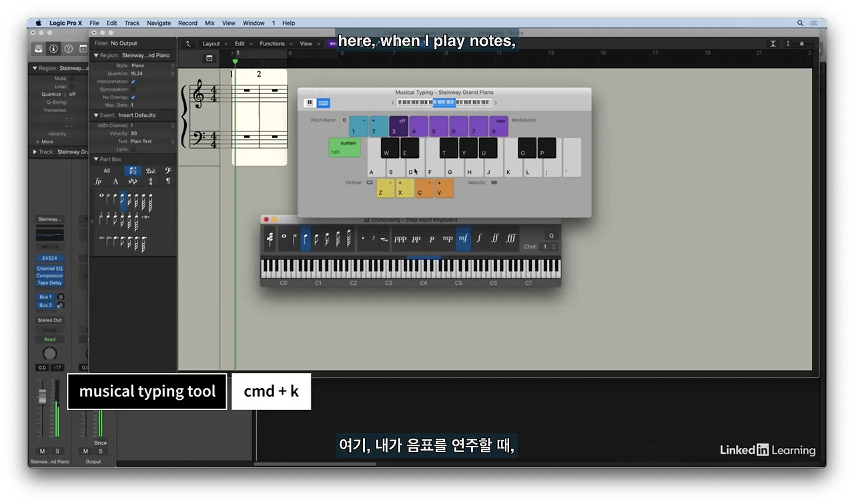Toggle the dotted note button in Step Input Keyboard

(363, 238)
